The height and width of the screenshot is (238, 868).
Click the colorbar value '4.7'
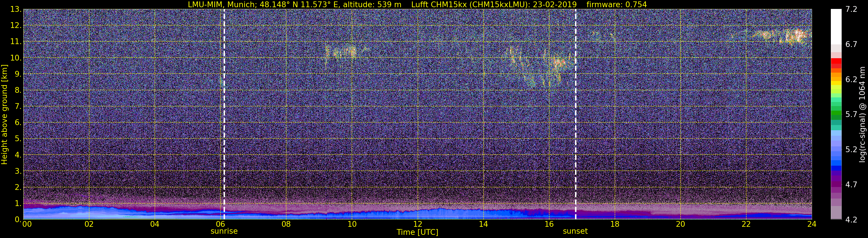851,185
